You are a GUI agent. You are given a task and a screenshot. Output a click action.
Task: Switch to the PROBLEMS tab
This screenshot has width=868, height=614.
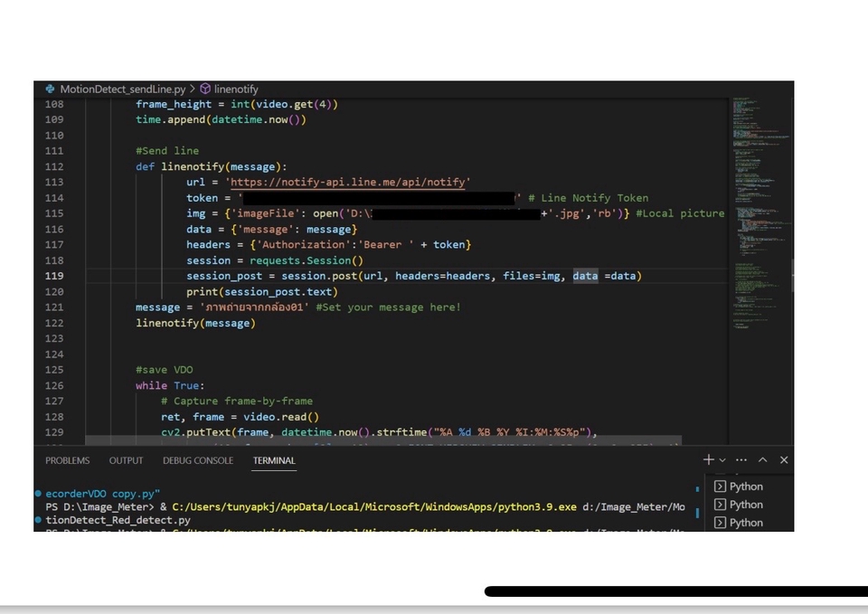coord(68,460)
